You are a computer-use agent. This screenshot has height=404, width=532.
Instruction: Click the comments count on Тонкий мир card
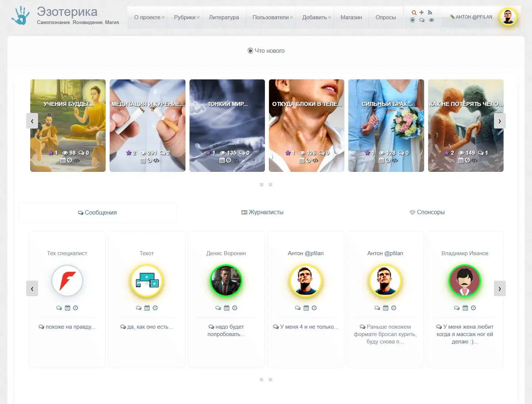click(244, 153)
